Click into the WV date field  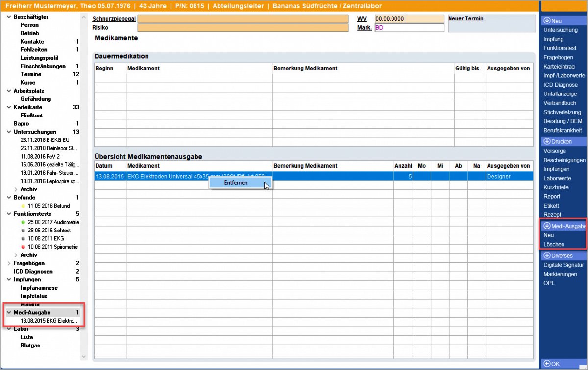pyautogui.click(x=390, y=19)
